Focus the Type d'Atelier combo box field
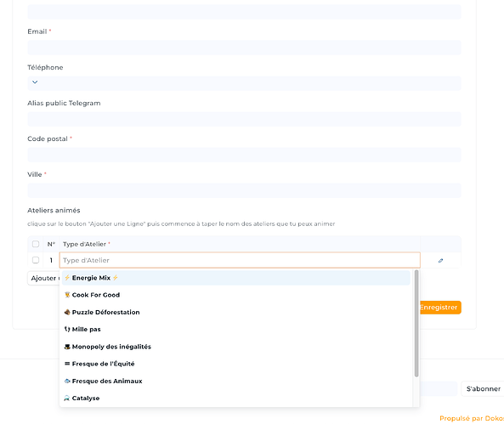Image resolution: width=504 pixels, height=424 pixels. click(x=240, y=260)
